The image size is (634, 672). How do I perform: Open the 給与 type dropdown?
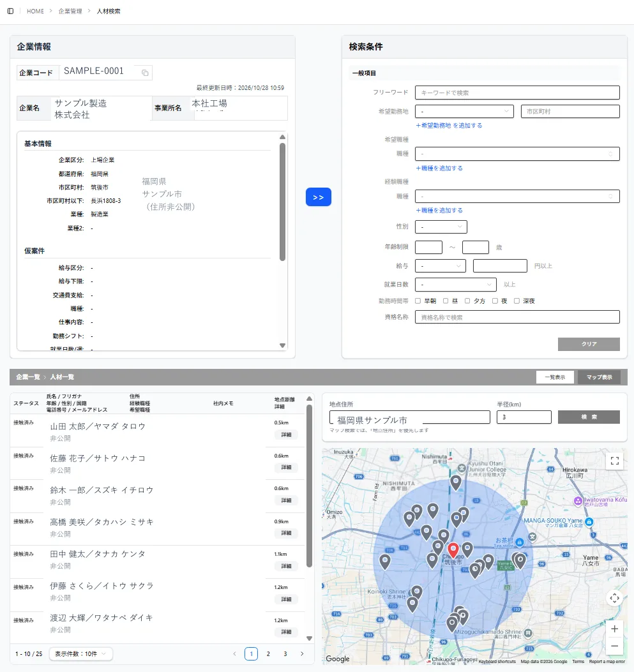click(x=441, y=265)
